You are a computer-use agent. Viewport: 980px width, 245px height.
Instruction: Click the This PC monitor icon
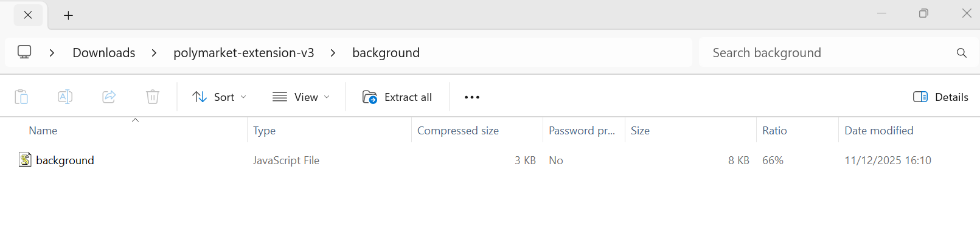click(x=24, y=52)
